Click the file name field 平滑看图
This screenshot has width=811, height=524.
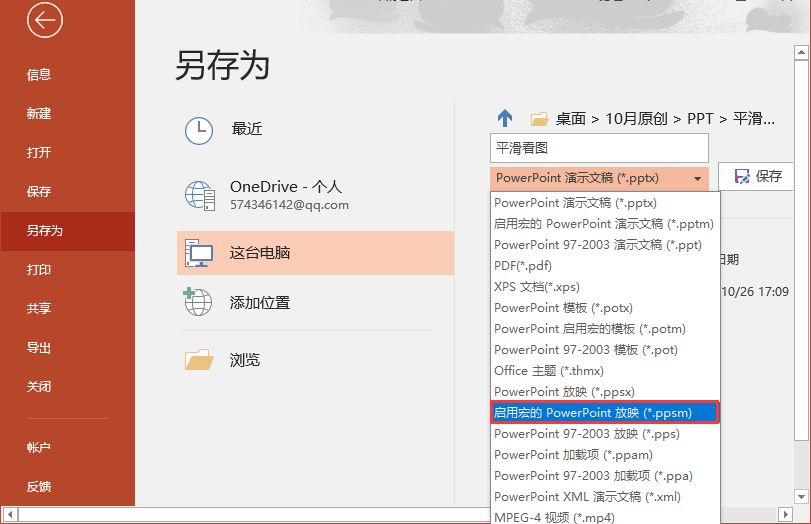pyautogui.click(x=599, y=148)
